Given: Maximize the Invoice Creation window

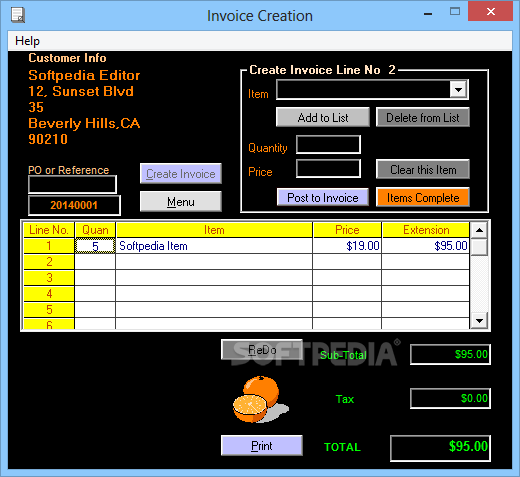Looking at the screenshot, I should tap(455, 12).
